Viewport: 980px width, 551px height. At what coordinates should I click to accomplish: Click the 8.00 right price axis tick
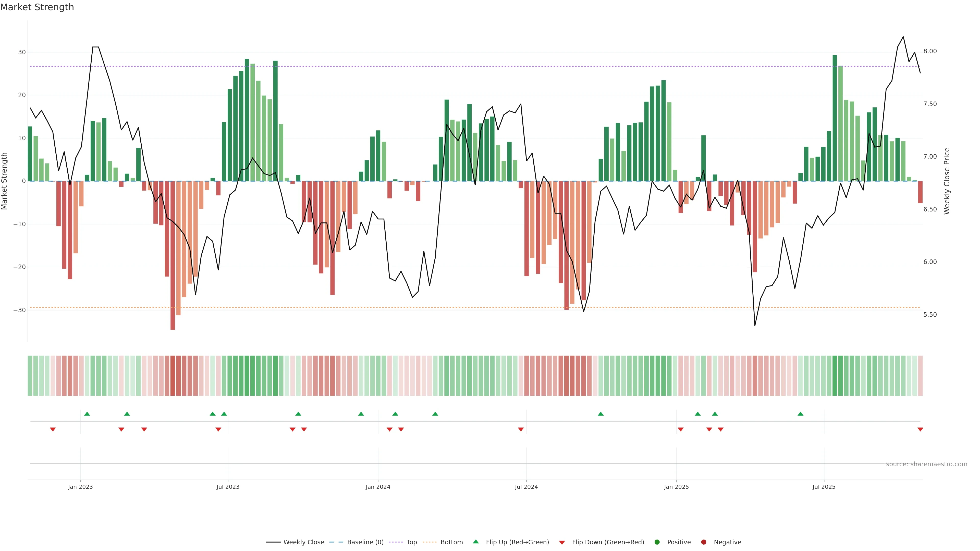click(x=930, y=51)
